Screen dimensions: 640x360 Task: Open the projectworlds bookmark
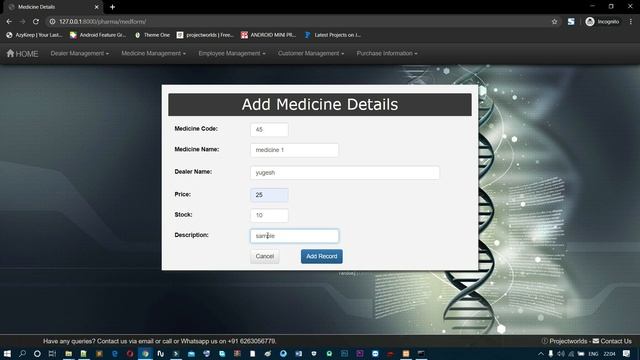(x=205, y=35)
